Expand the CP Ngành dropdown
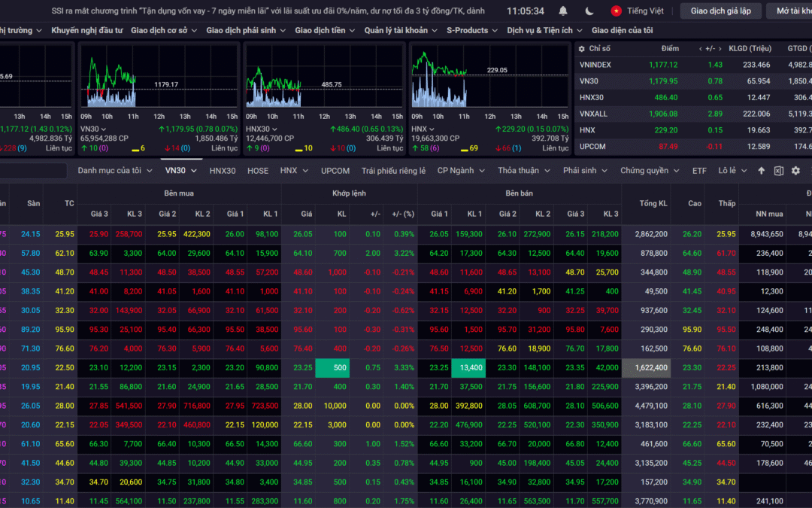 (x=462, y=171)
